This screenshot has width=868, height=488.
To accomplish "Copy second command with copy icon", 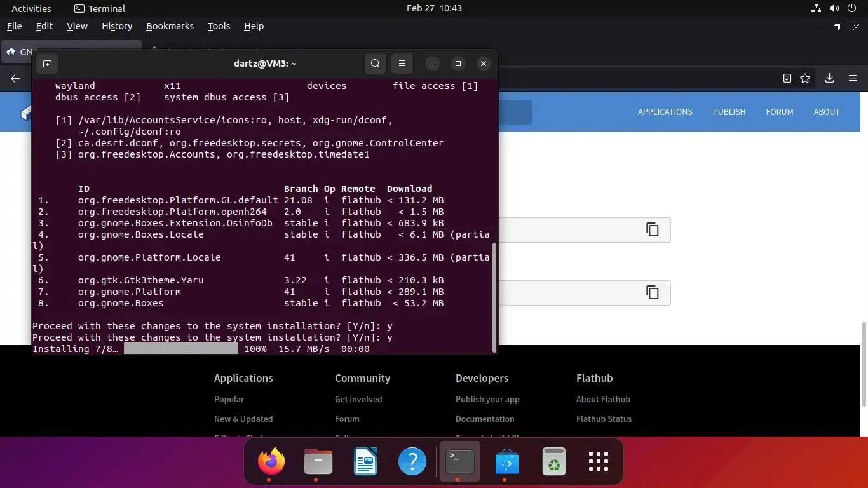I will (x=653, y=292).
